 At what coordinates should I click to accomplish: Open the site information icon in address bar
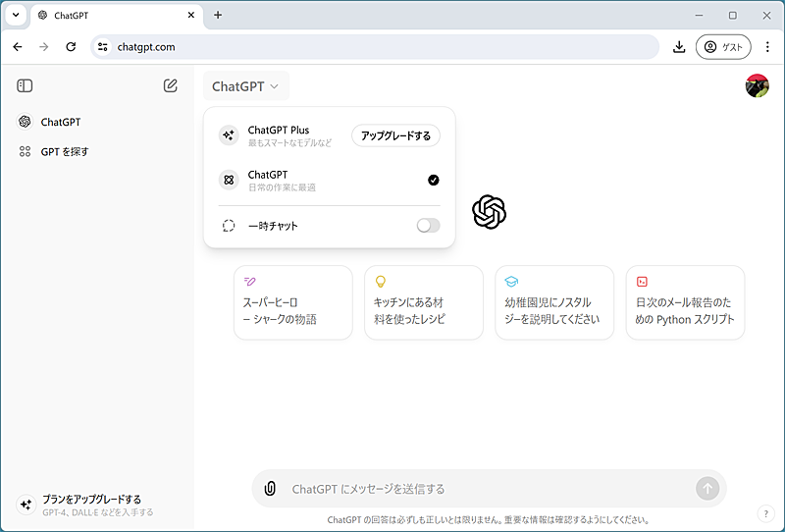[103, 47]
